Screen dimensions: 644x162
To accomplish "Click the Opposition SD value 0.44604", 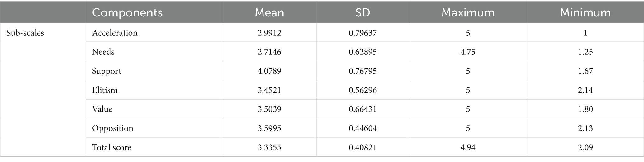I will (x=362, y=128).
